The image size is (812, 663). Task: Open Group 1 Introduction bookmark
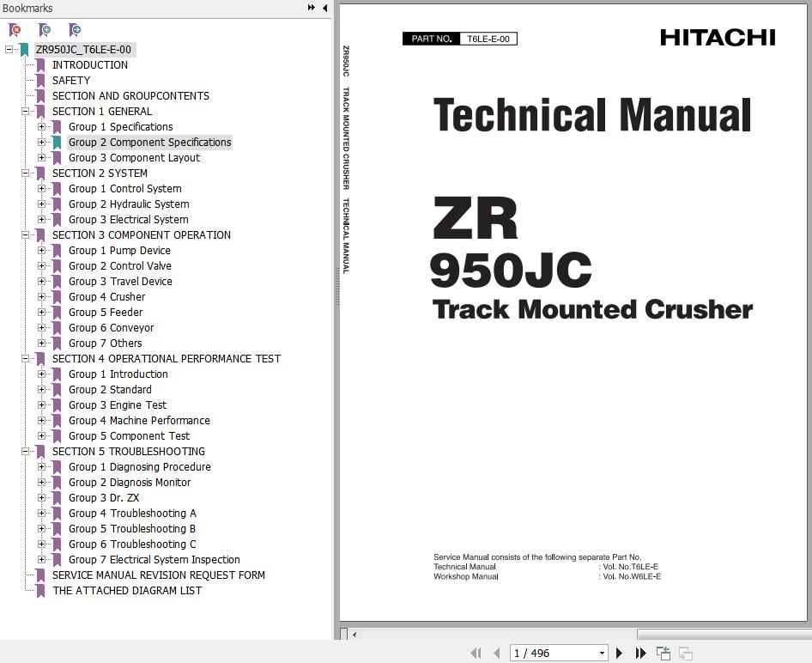pos(118,374)
